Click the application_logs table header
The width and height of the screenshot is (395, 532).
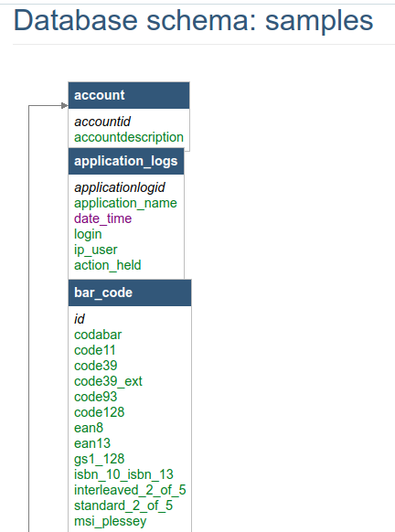click(x=126, y=161)
